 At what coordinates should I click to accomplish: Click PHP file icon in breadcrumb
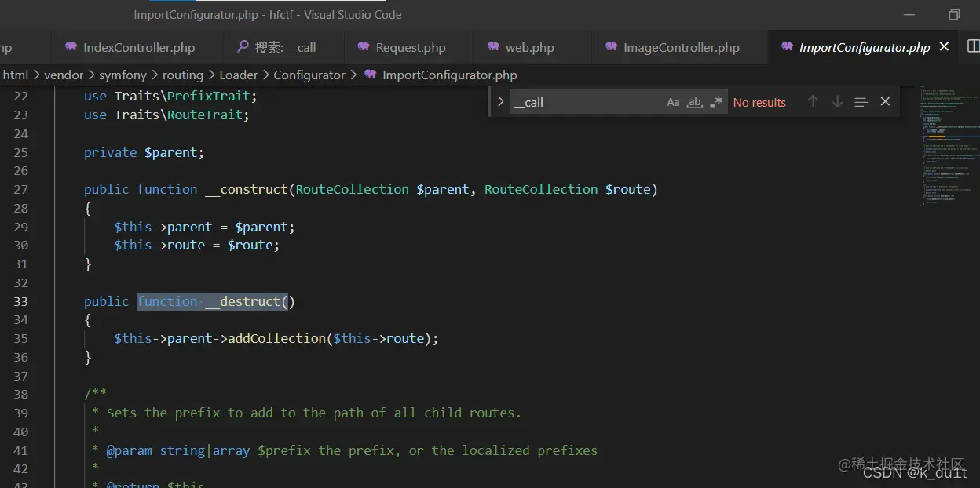coord(370,75)
